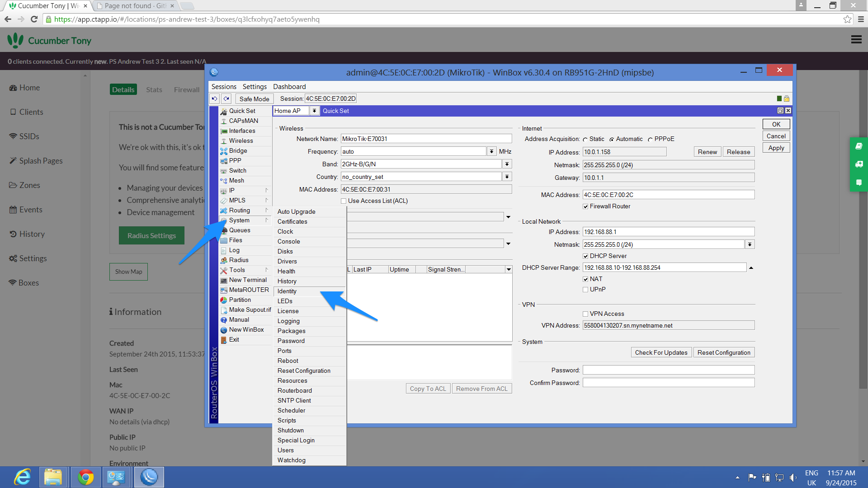Select PPPoE address acquisition

650,139
